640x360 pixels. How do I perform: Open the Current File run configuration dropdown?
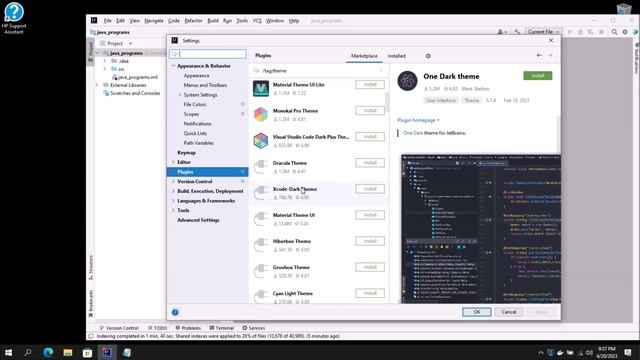[x=543, y=32]
